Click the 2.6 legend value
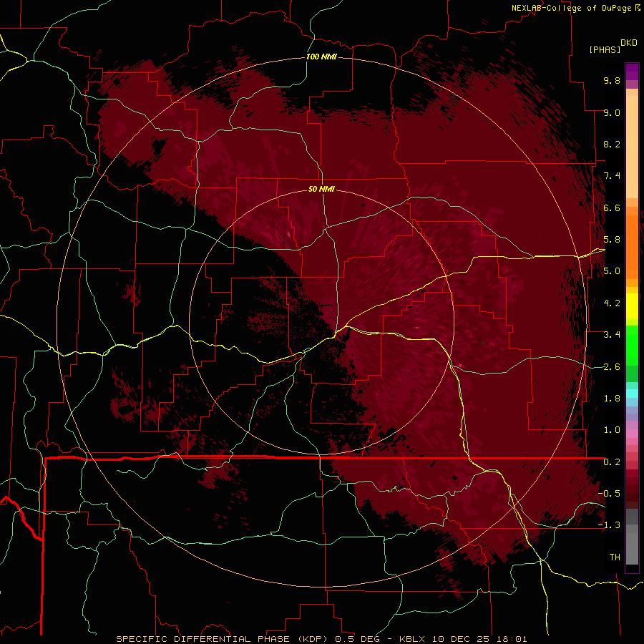The width and height of the screenshot is (644, 644). coord(612,366)
